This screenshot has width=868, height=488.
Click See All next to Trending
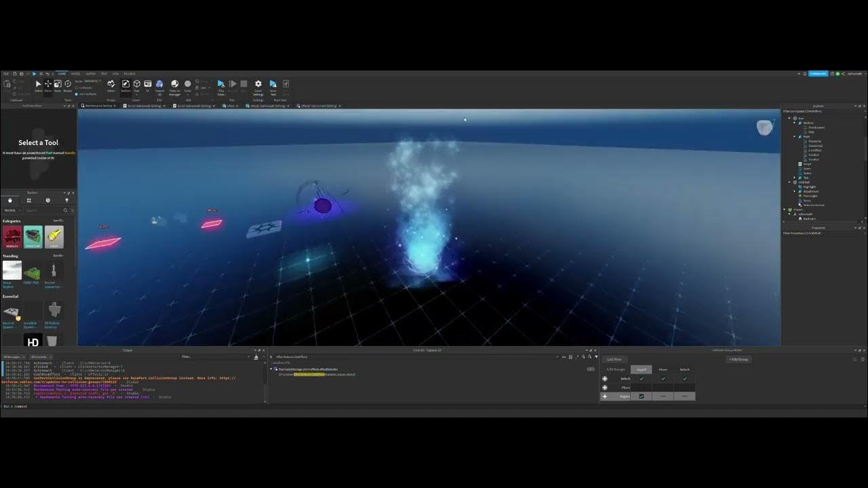click(x=58, y=256)
